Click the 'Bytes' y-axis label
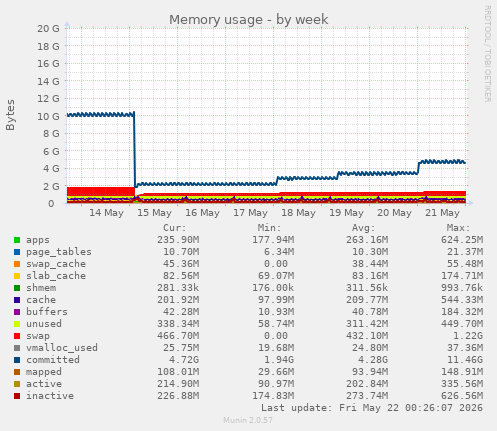Screen dimensions: 497x431 (x=10, y=115)
